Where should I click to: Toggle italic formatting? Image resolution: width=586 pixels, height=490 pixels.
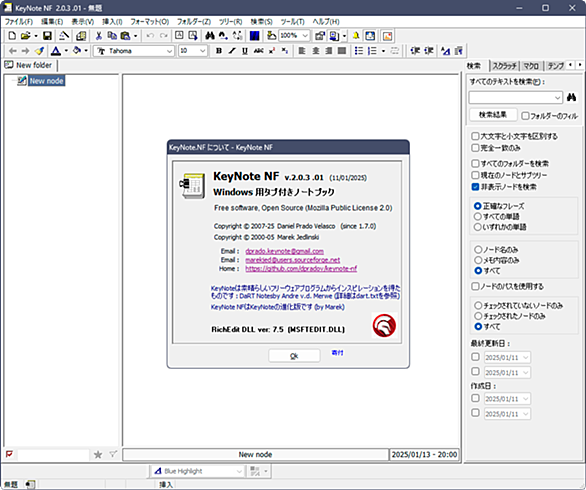tap(232, 51)
